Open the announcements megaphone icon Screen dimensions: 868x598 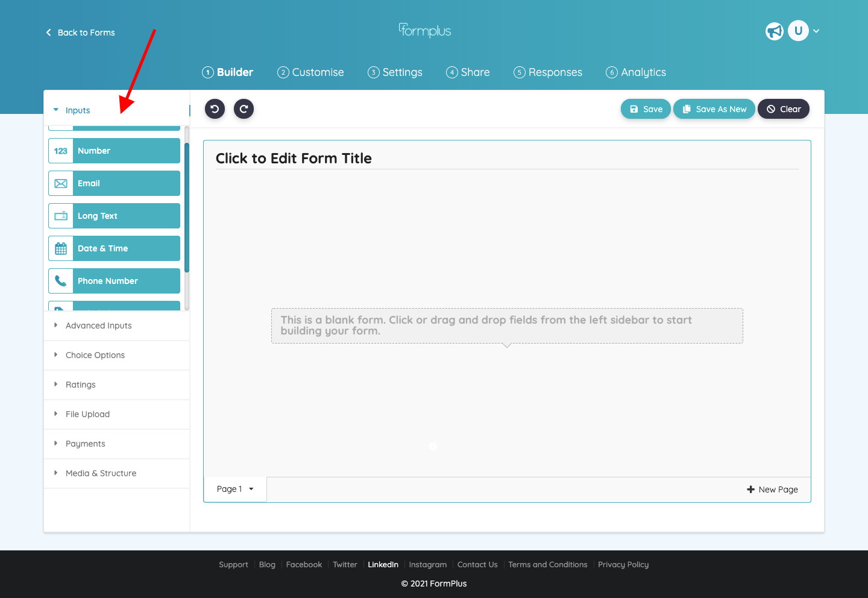click(x=775, y=31)
